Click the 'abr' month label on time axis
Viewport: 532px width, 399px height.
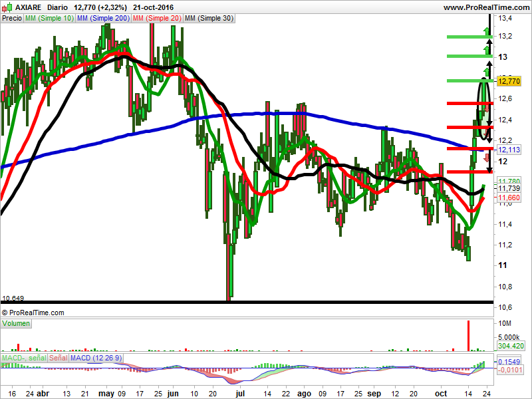[43, 394]
